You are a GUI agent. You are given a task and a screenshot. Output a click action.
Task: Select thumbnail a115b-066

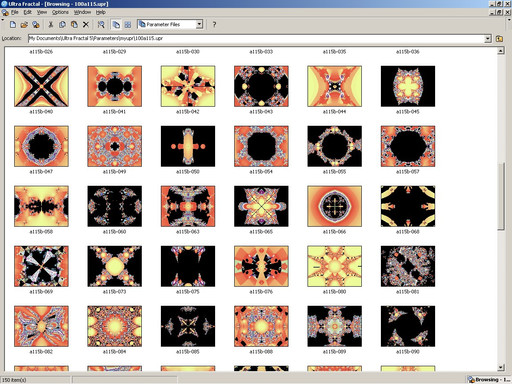pyautogui.click(x=335, y=206)
